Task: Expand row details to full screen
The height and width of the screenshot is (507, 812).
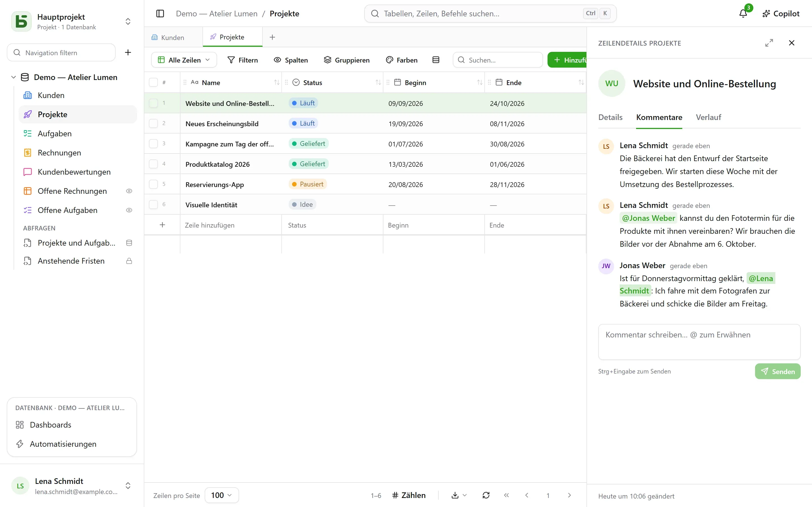Action: point(769,43)
